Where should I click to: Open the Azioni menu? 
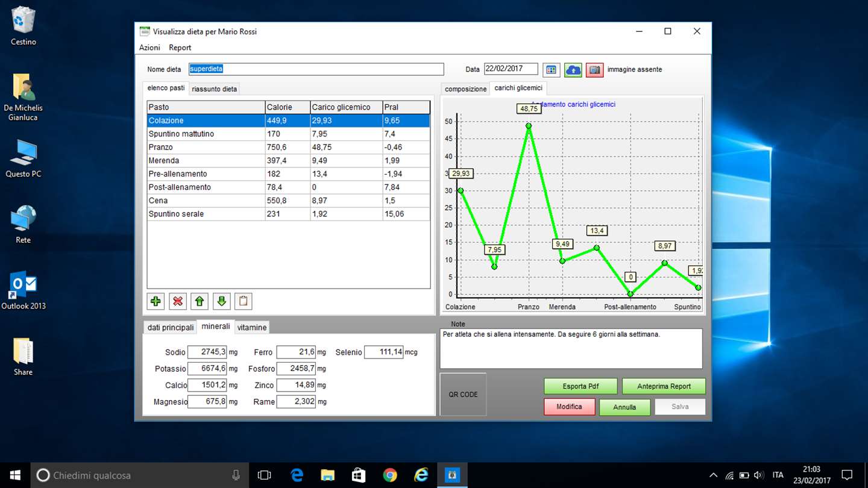pyautogui.click(x=149, y=48)
